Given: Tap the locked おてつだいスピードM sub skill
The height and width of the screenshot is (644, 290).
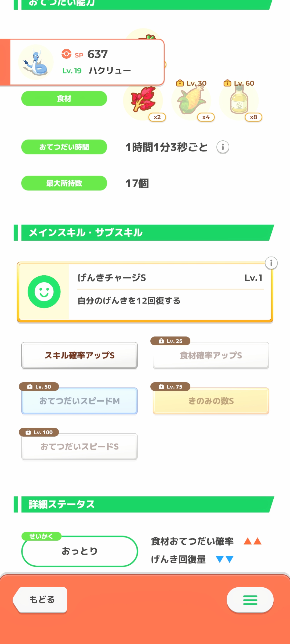Looking at the screenshot, I should [x=79, y=401].
